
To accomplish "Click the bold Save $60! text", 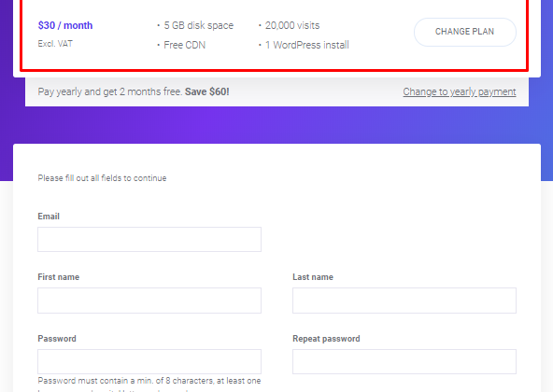I will point(207,91).
